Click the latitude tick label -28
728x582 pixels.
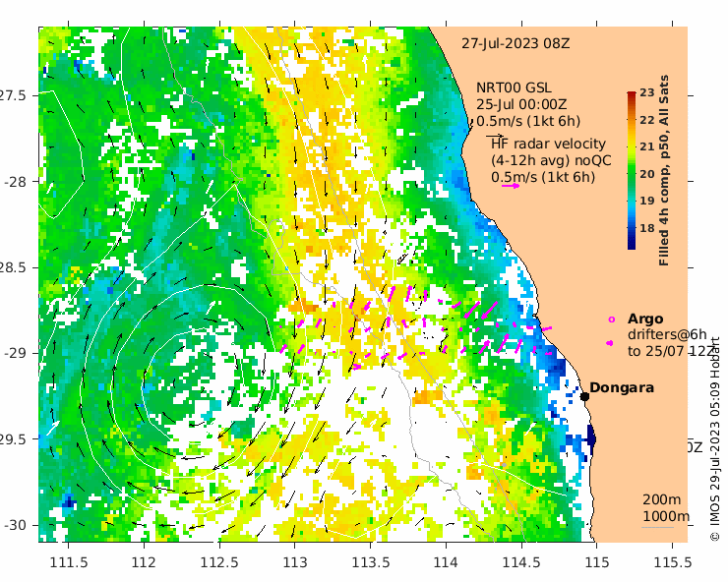16,182
